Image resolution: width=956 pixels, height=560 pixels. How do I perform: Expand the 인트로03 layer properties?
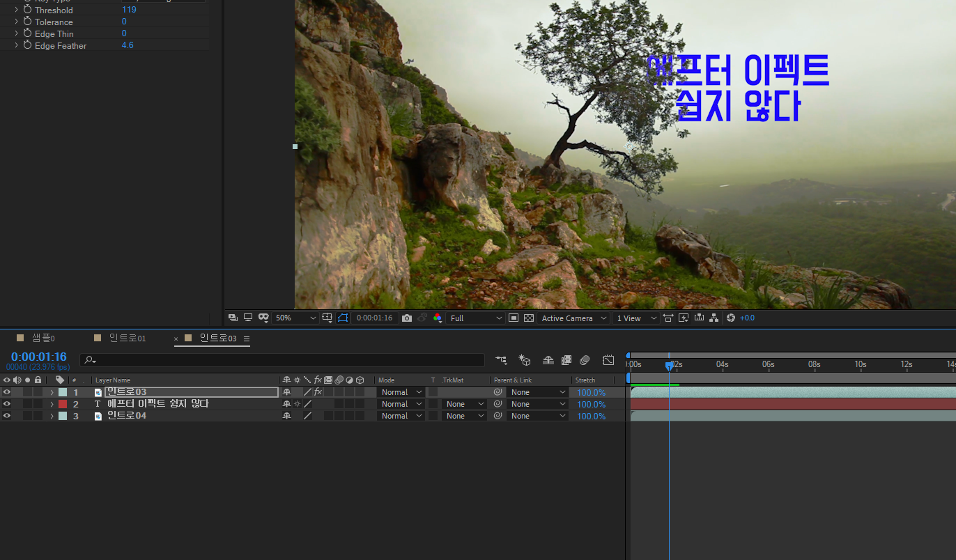[x=52, y=392]
